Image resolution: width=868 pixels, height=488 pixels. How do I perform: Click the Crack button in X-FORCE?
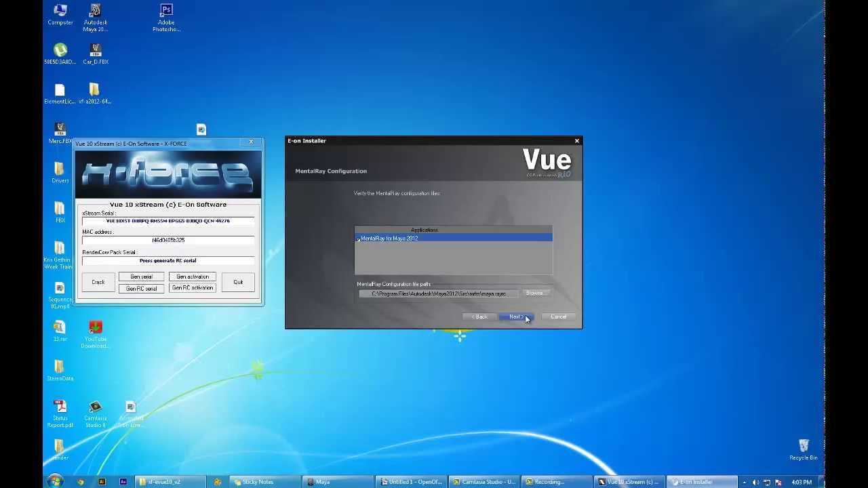click(x=98, y=282)
